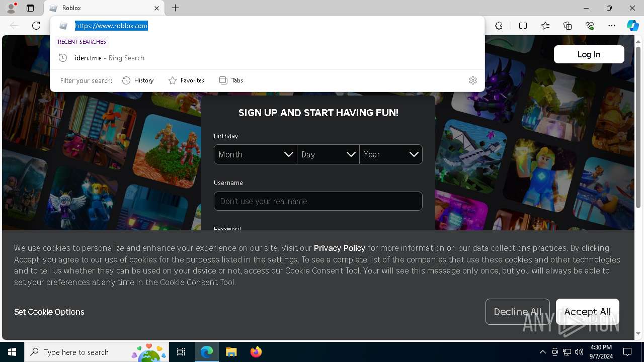
Task: Reload the page with refresh icon
Action: coord(36,26)
